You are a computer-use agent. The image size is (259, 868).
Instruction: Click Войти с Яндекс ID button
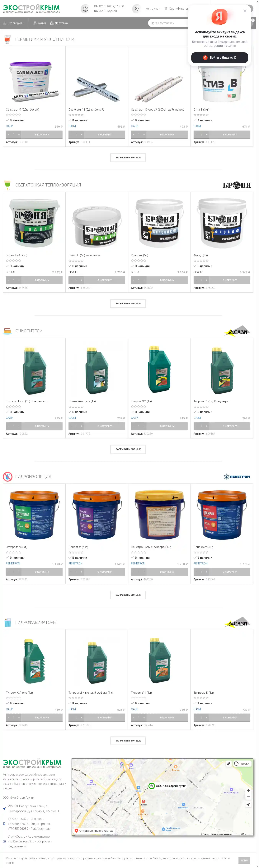tap(220, 58)
